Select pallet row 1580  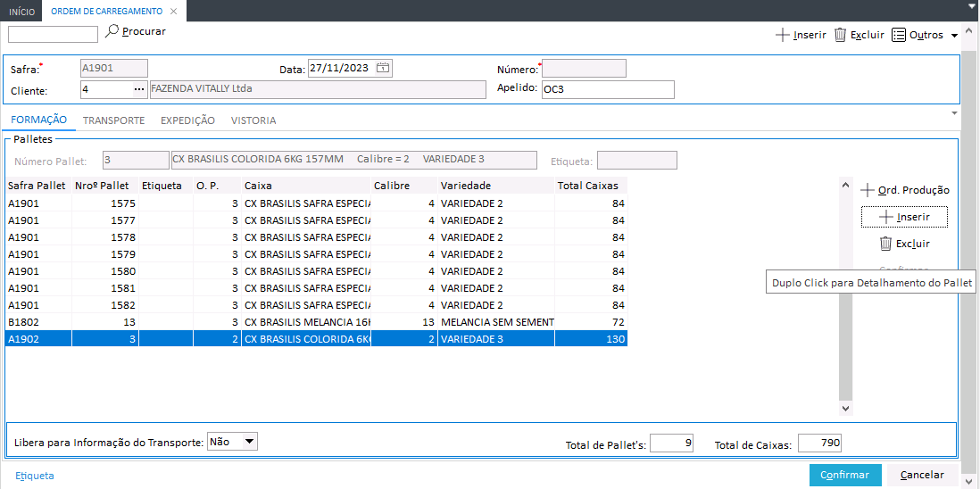[x=316, y=271]
